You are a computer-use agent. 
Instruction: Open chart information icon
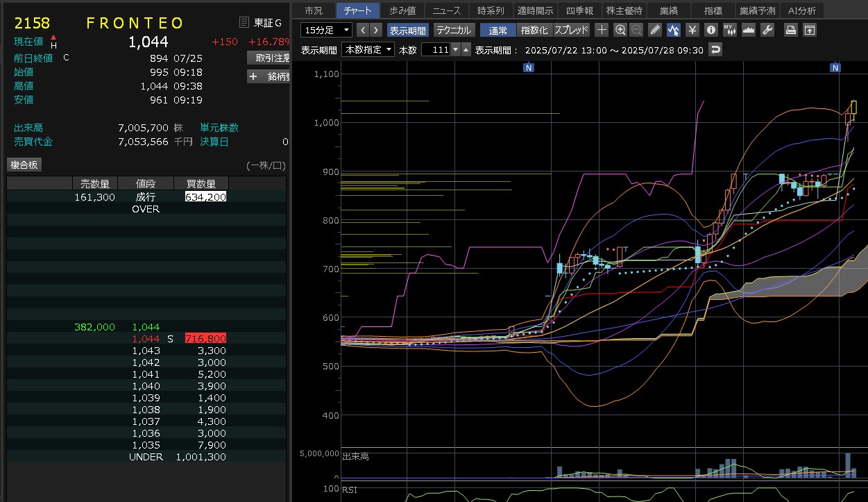710,30
